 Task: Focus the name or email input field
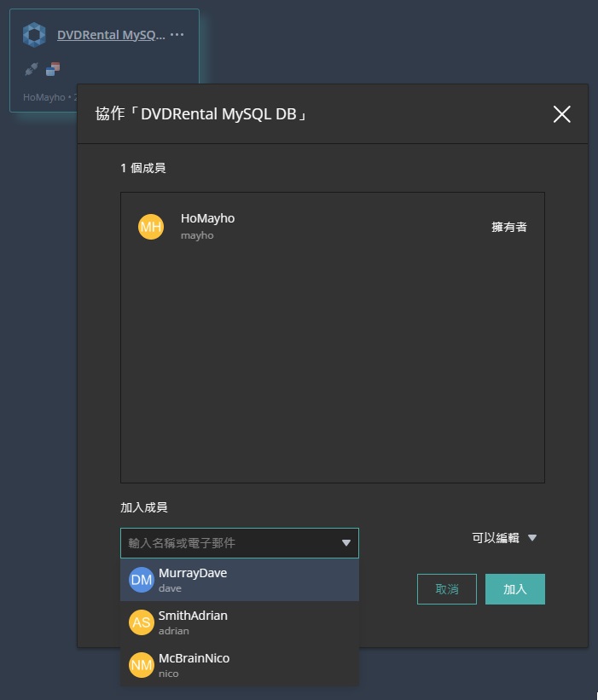pos(240,543)
